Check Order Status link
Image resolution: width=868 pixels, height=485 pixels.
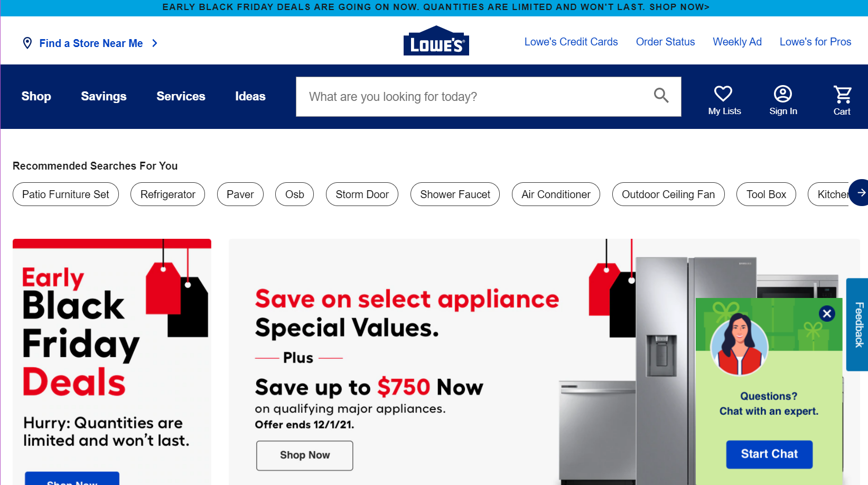665,42
